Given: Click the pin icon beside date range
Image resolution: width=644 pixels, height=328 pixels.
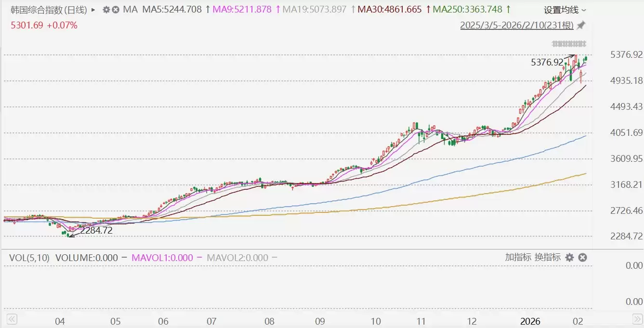Looking at the screenshot, I should [581, 25].
